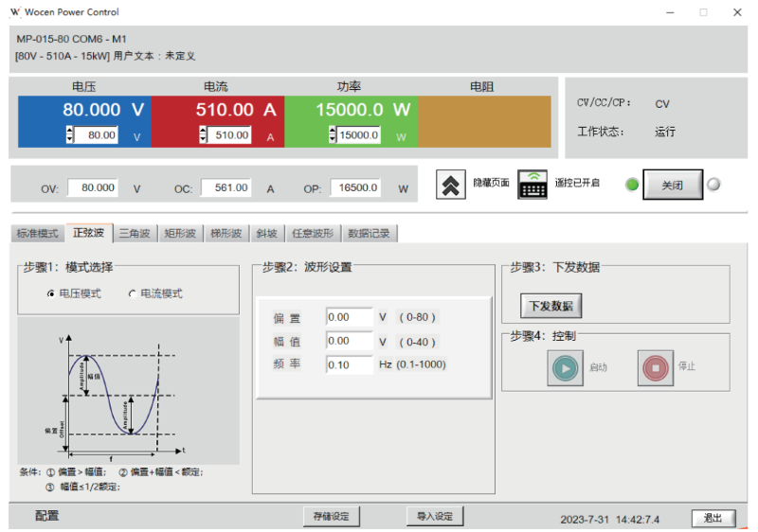Image resolution: width=758 pixels, height=532 pixels.
Task: Select the 电压模式 radio button
Action: tap(51, 294)
